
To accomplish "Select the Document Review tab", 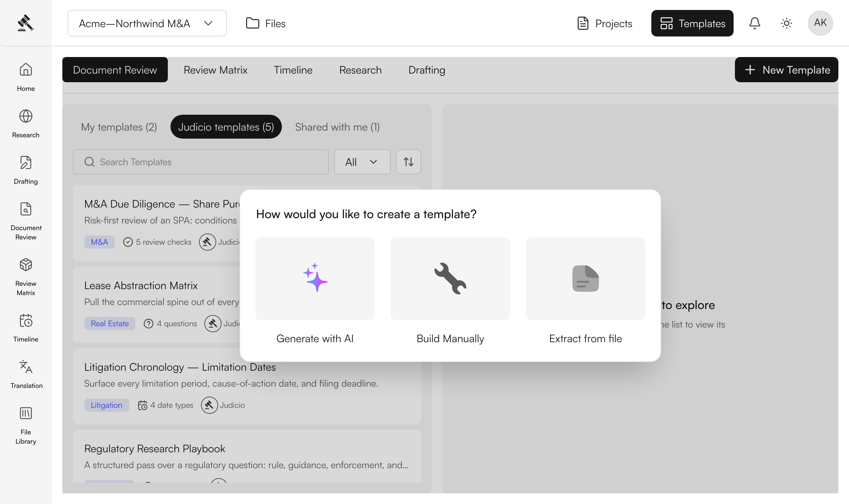I will pyautogui.click(x=115, y=70).
